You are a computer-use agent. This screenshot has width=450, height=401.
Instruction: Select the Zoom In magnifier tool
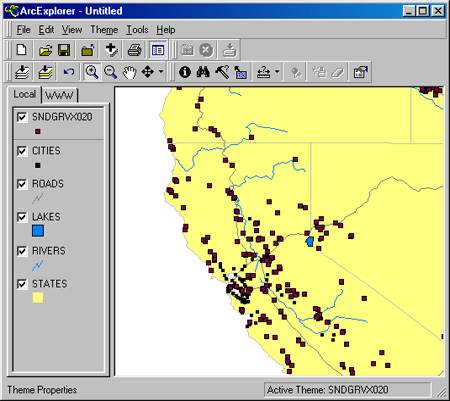pyautogui.click(x=92, y=72)
